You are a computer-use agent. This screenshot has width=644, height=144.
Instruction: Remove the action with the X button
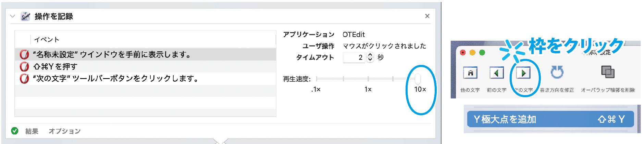pos(427,16)
